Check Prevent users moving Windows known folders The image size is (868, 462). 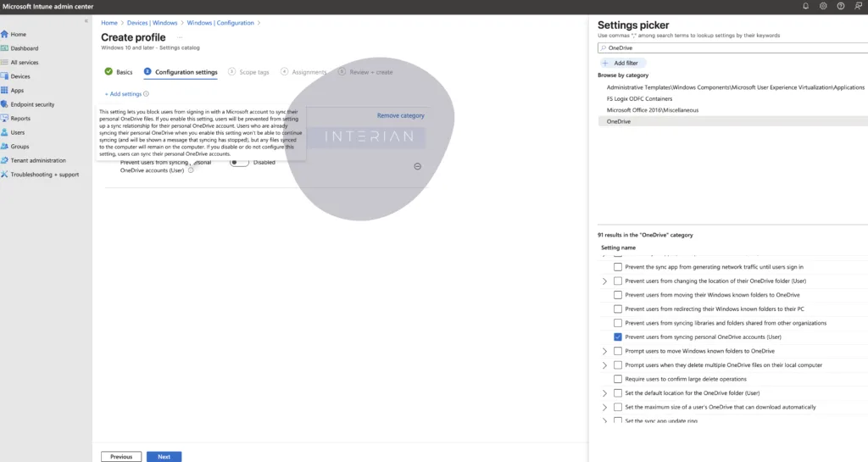click(x=618, y=295)
